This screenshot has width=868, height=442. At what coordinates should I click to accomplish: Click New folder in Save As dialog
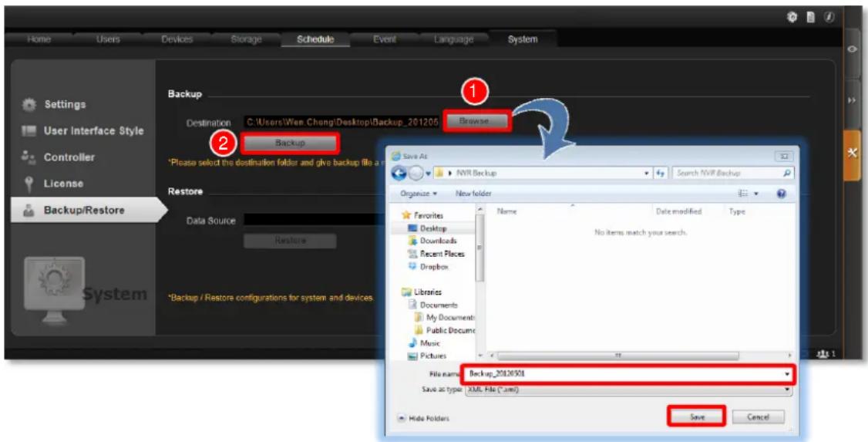(473, 194)
